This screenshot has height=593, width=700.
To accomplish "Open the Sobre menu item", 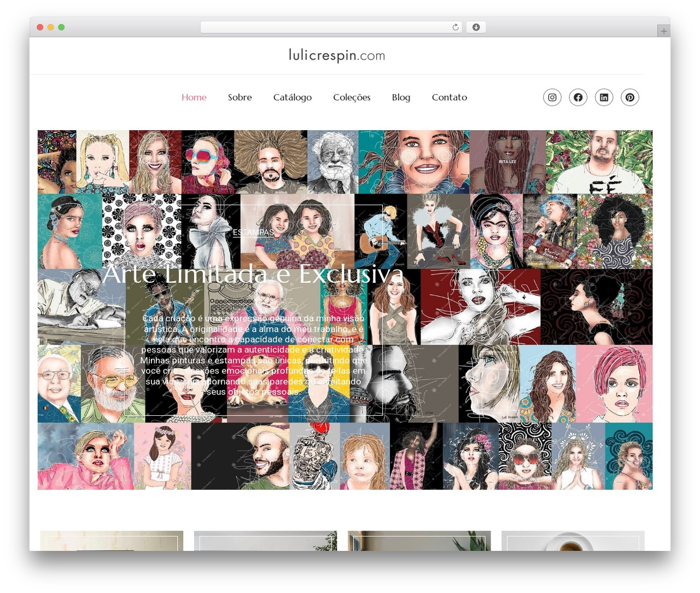I will point(240,97).
